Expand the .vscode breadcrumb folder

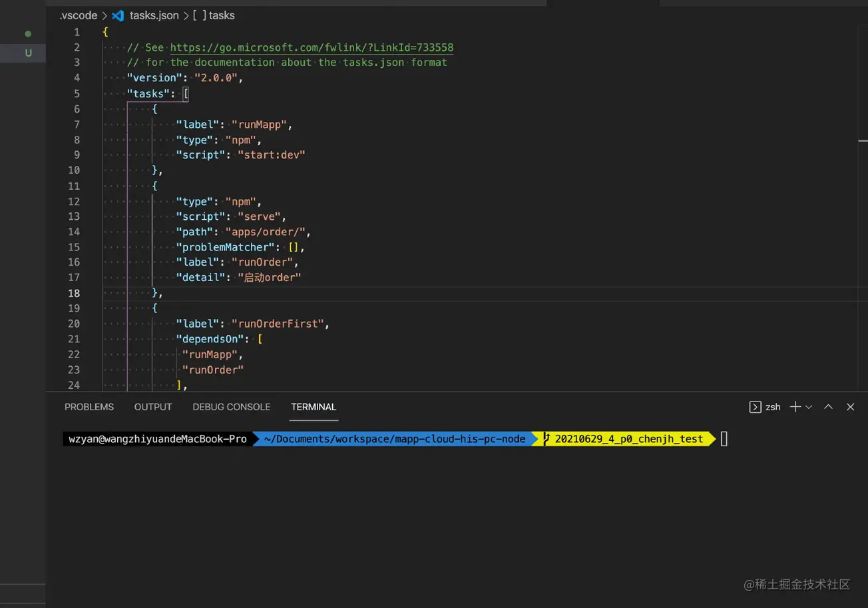click(79, 15)
